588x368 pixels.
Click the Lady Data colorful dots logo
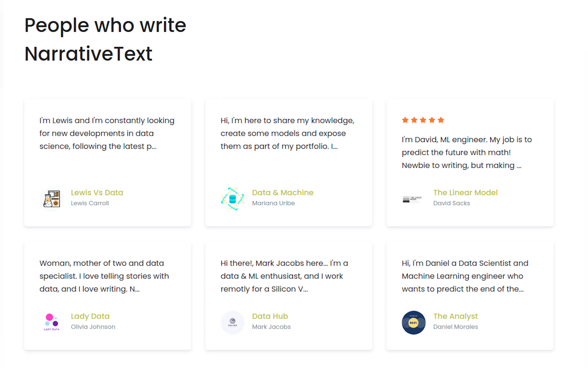[51, 322]
